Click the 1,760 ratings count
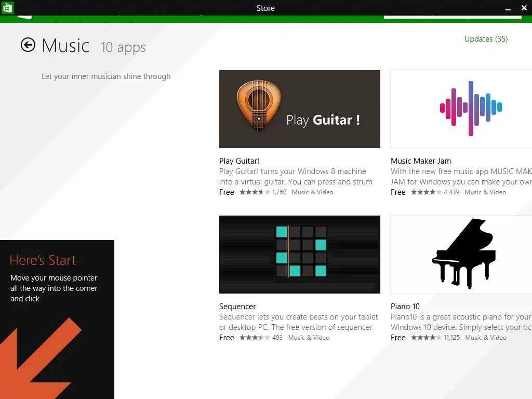This screenshot has height=399, width=532. pyautogui.click(x=279, y=192)
